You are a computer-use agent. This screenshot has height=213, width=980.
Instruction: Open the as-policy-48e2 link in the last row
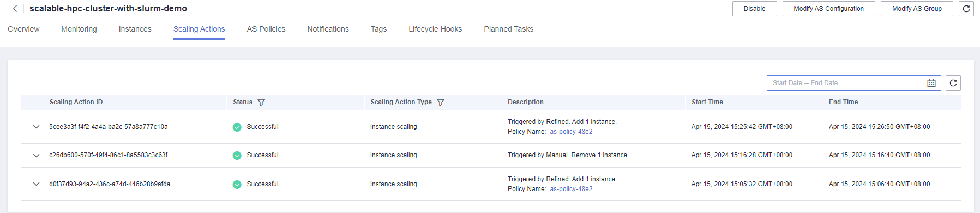click(x=571, y=189)
